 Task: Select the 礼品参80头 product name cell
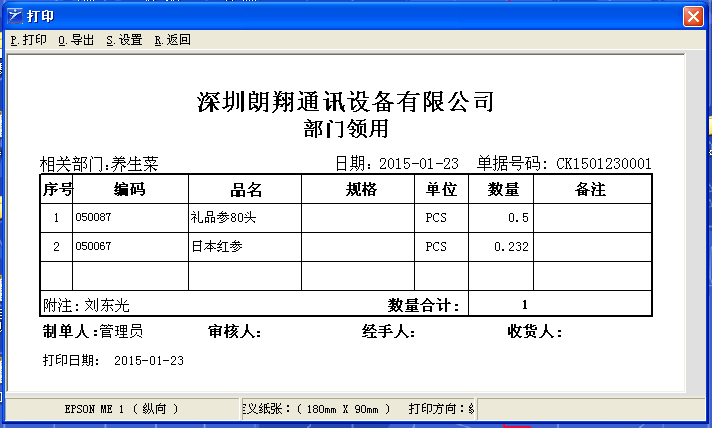coord(231,217)
